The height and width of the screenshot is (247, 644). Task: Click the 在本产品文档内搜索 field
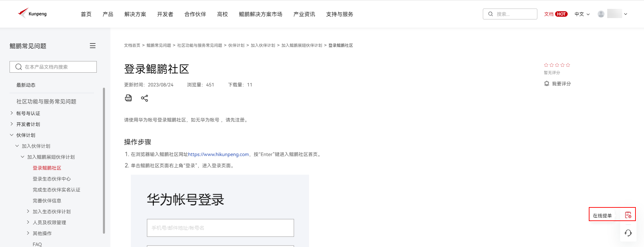tap(53, 67)
